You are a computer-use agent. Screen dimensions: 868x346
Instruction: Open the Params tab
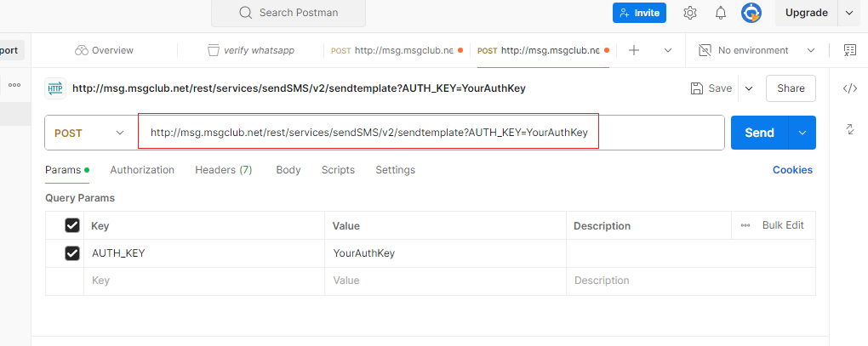[x=67, y=170]
